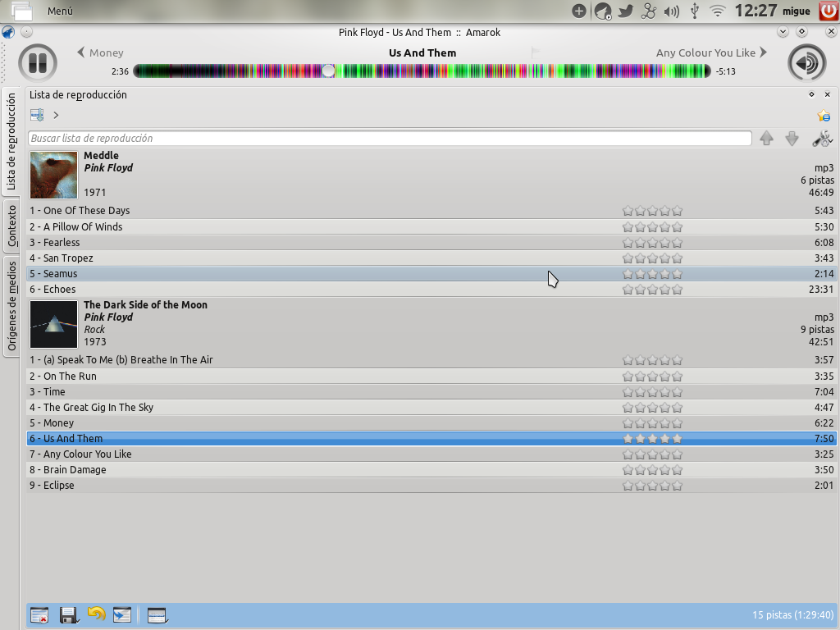Go to previous search result arrow

tap(767, 138)
